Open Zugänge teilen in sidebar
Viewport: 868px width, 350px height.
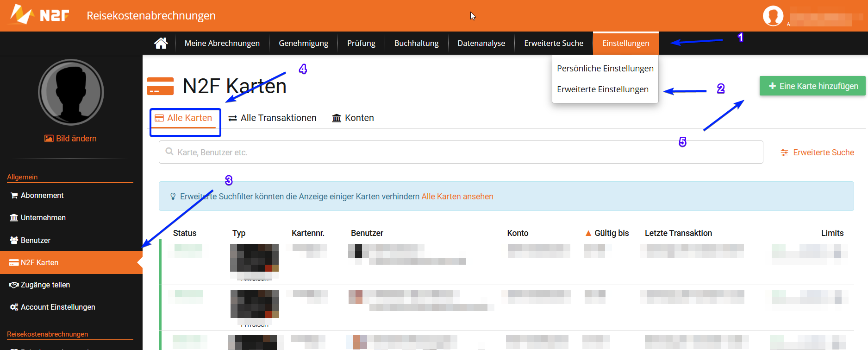click(71, 285)
